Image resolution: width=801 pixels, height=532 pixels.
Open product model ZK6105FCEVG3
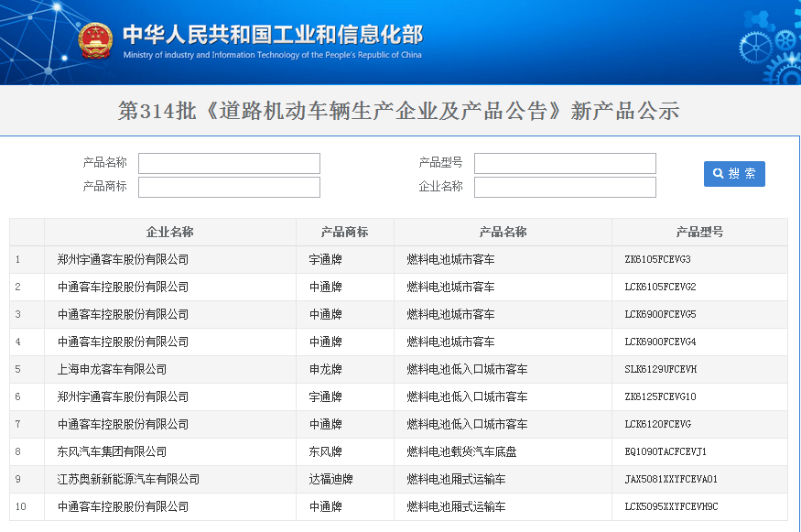(x=657, y=259)
